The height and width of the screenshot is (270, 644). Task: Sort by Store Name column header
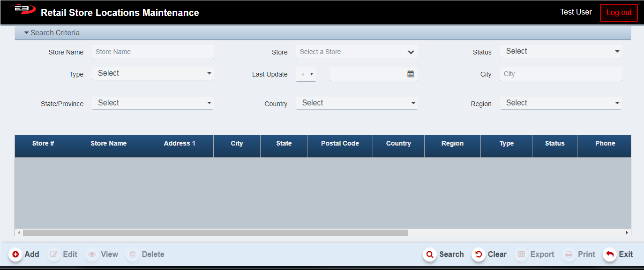pos(108,144)
